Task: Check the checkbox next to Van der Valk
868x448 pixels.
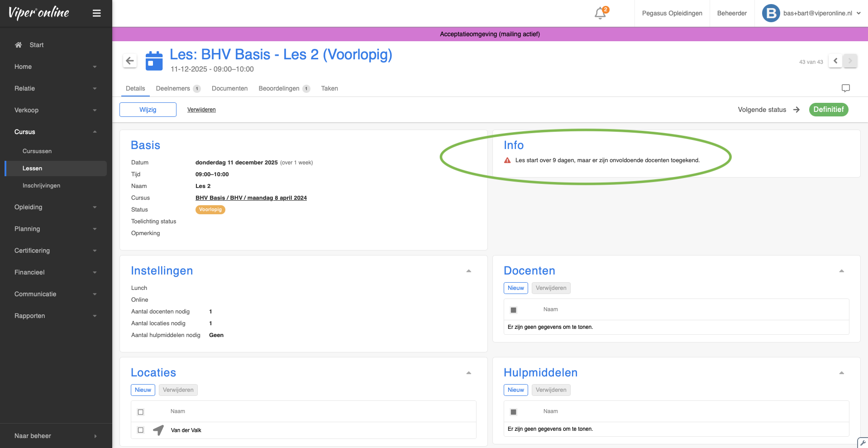Action: coord(140,430)
